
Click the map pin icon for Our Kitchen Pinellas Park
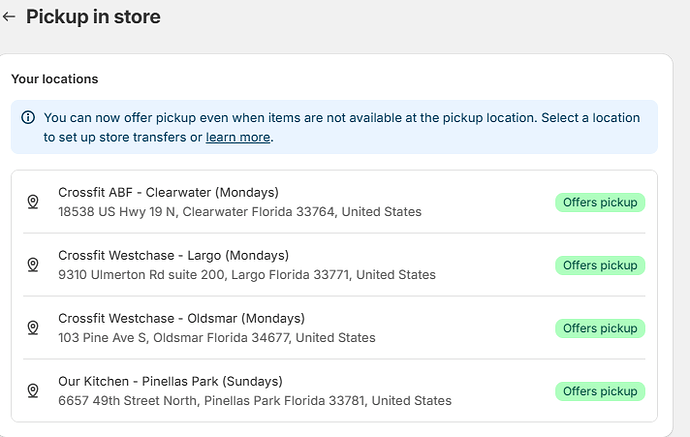(33, 391)
